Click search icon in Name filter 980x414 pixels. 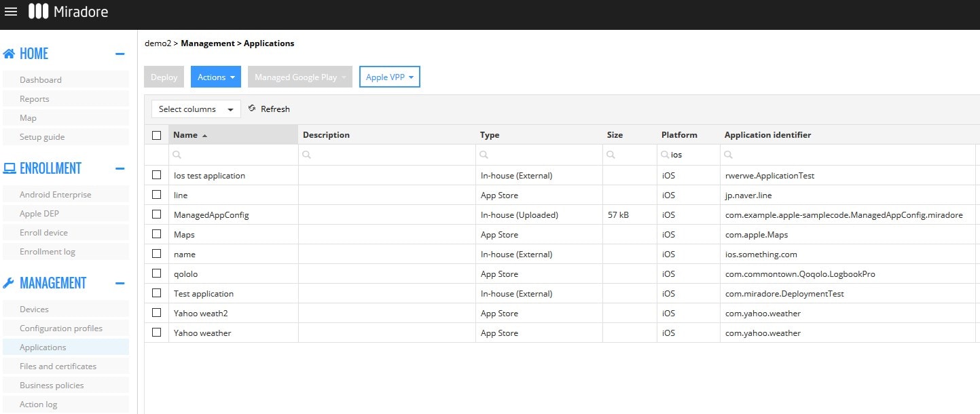tap(175, 155)
